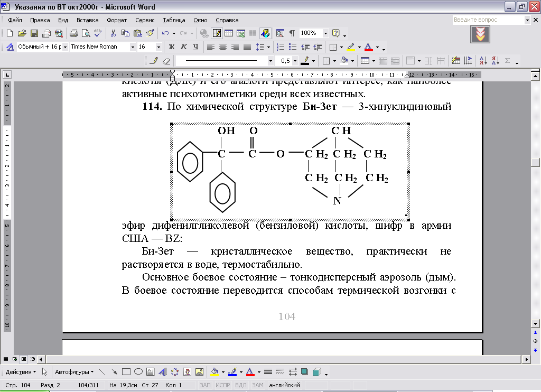
Task: Select the Arrow drawing tool
Action: [x=114, y=371]
